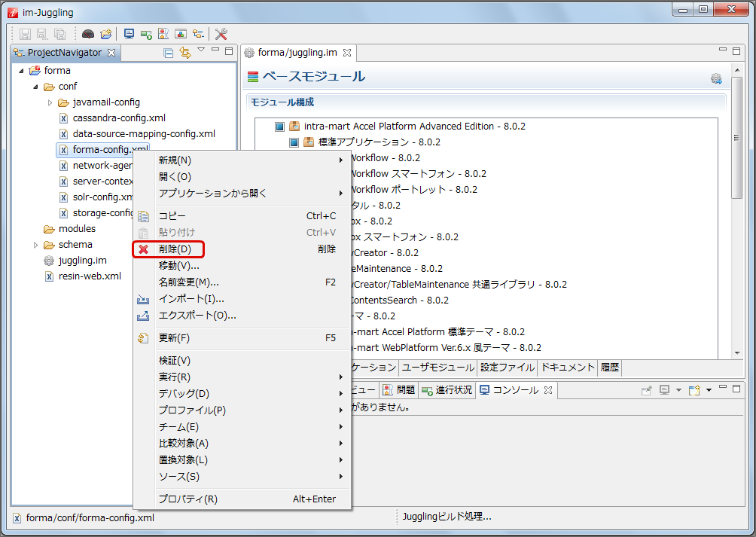Screen dimensions: 756x537
Task: Click gear icon beside ベースモジュール heading
Action: coord(716,78)
